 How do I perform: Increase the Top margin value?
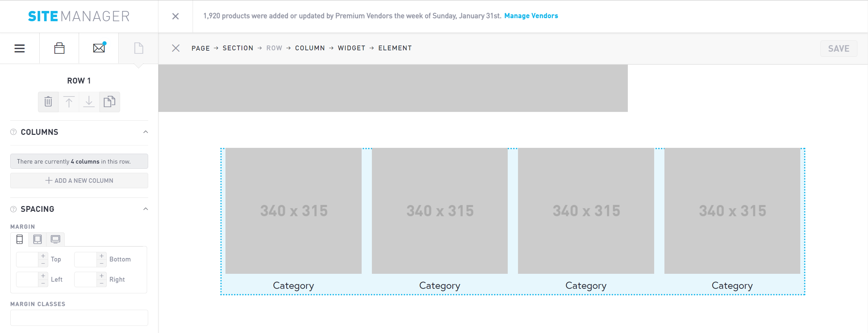[43, 256]
